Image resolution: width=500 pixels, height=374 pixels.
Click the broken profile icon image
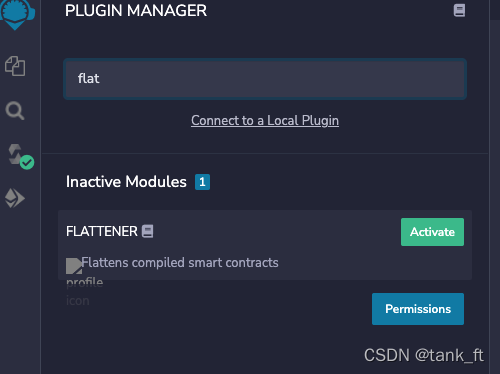pos(74,266)
